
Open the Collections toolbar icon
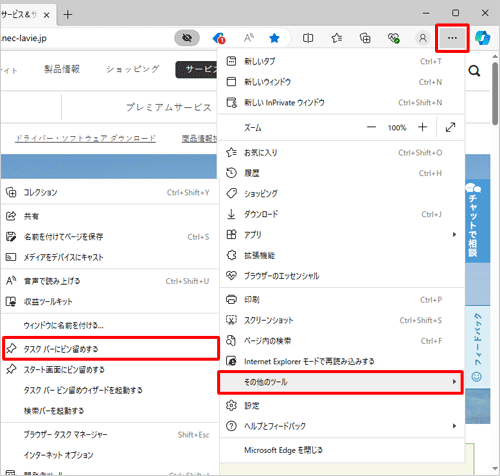click(365, 38)
